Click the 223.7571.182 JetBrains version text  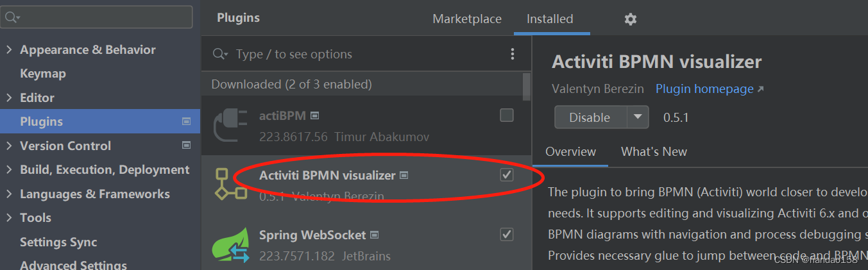[325, 256]
